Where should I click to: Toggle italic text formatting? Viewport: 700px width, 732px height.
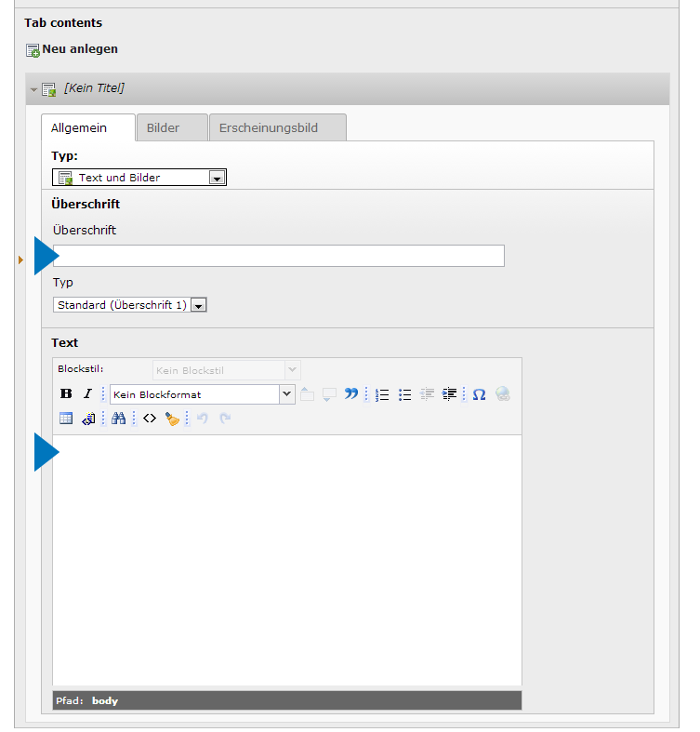87,394
